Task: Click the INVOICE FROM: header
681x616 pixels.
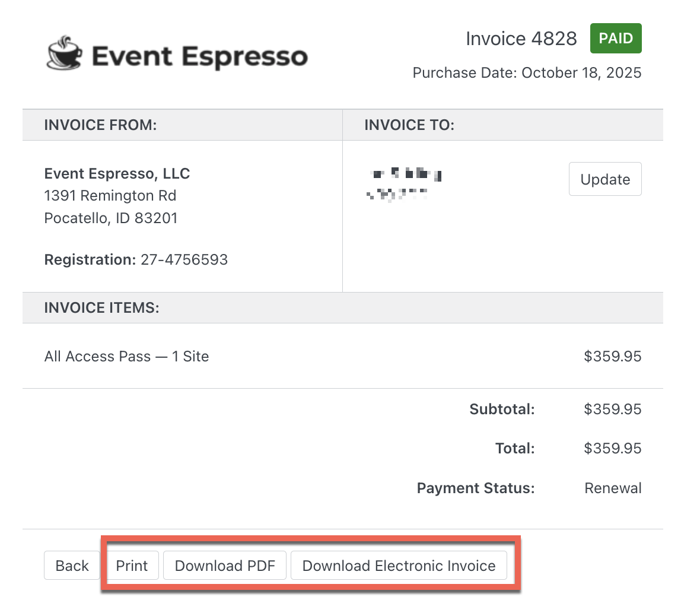Action: pyautogui.click(x=100, y=125)
